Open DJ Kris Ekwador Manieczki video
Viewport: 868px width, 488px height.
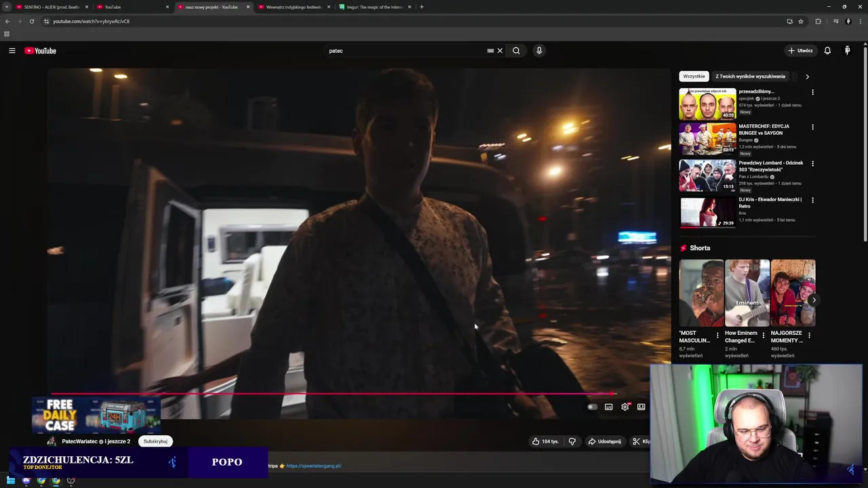click(x=707, y=212)
